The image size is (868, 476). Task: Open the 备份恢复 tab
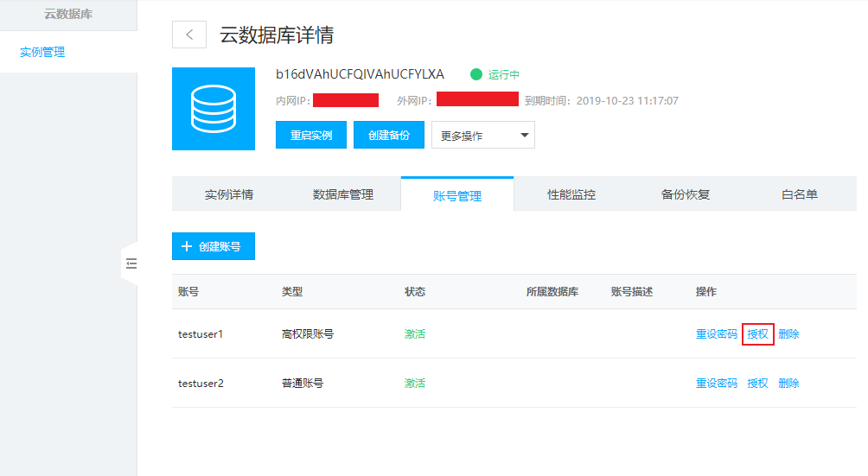pyautogui.click(x=686, y=194)
